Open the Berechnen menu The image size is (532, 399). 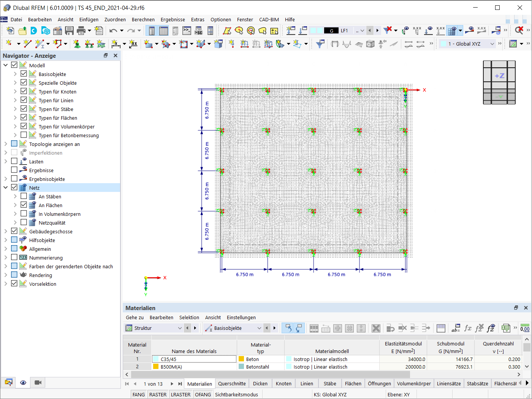(143, 19)
